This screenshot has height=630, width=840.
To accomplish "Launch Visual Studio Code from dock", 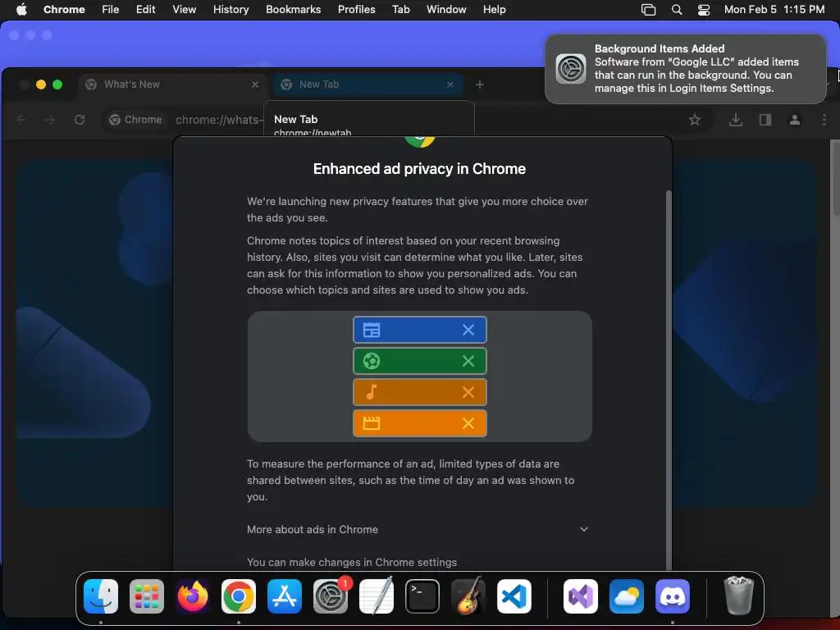I will pyautogui.click(x=514, y=596).
